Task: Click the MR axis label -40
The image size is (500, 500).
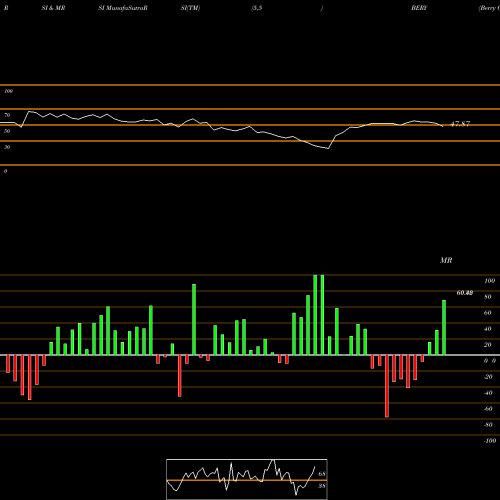Action: (x=488, y=393)
